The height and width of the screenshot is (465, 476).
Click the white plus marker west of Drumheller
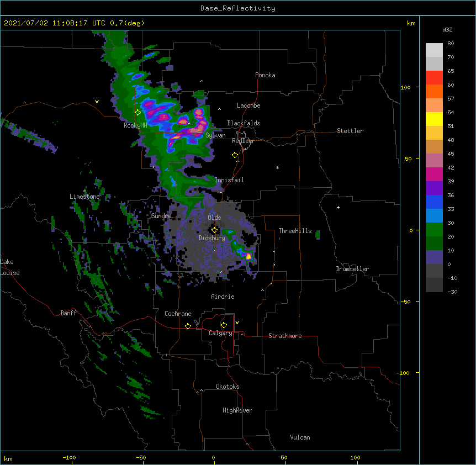tap(338, 207)
